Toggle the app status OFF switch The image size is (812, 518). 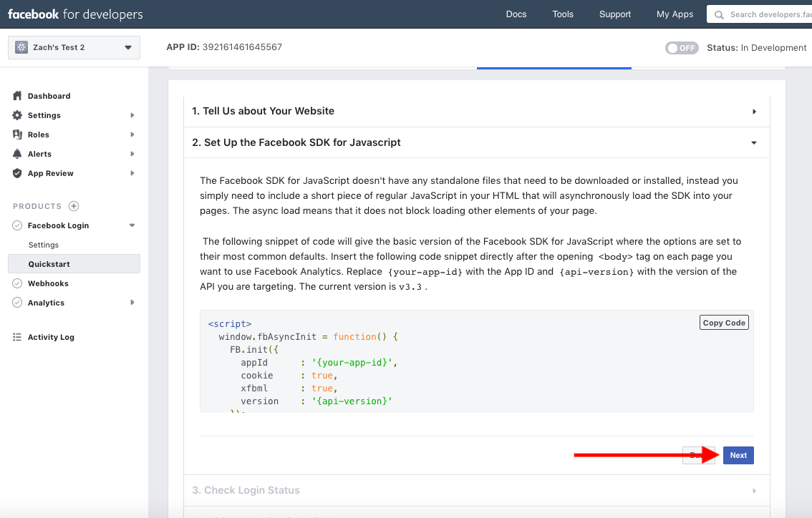pyautogui.click(x=682, y=48)
